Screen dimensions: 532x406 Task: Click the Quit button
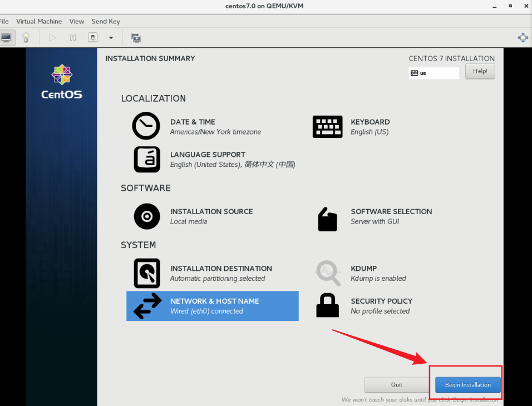(396, 385)
